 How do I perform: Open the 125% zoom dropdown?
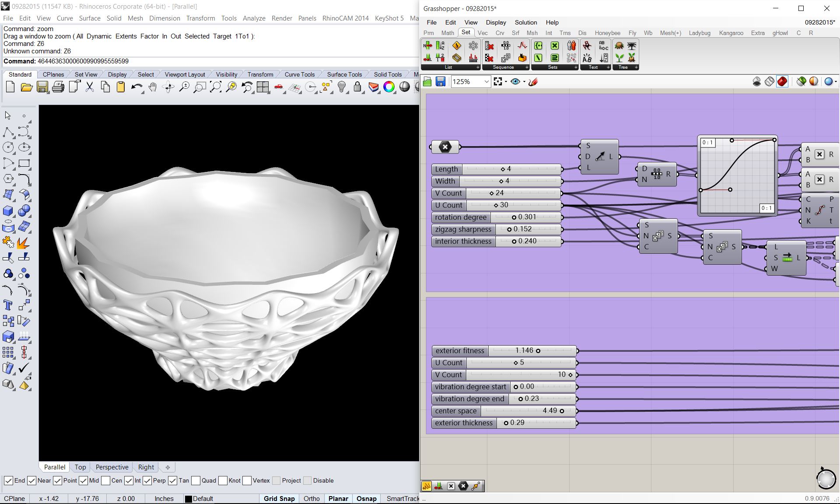486,82
